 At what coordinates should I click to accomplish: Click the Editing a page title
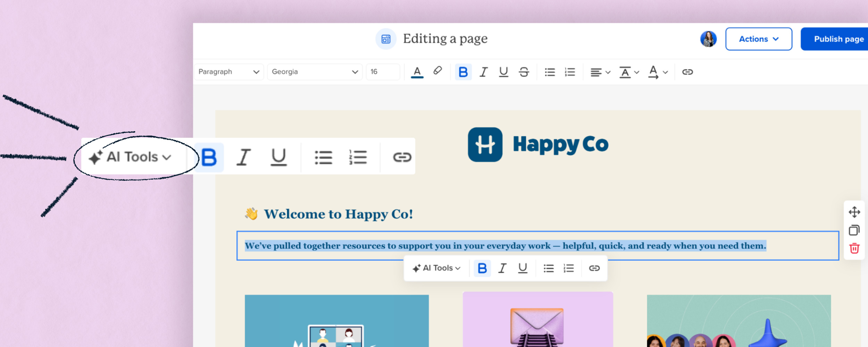coord(445,39)
